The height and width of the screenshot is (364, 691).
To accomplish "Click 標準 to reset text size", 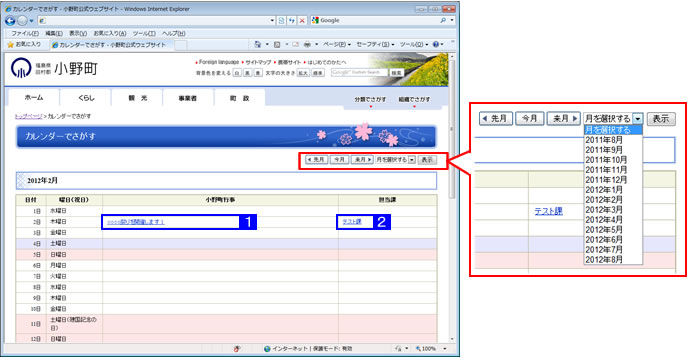I will [x=318, y=73].
